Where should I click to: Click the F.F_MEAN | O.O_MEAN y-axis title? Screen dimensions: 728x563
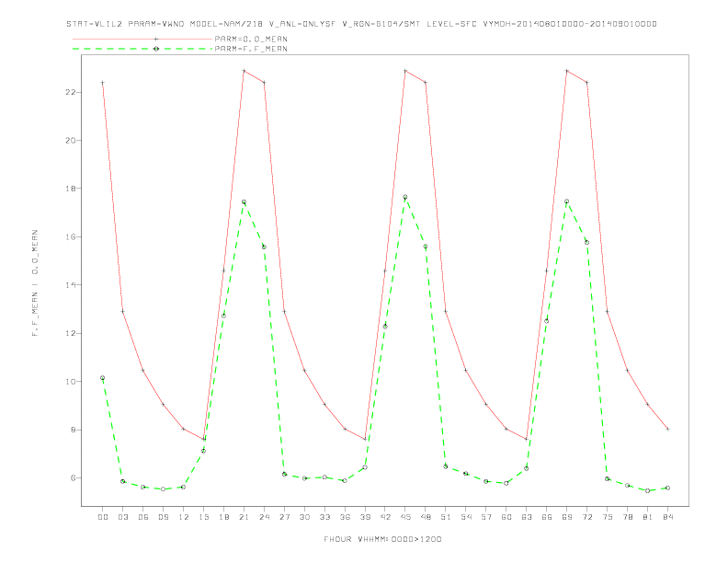[x=35, y=283]
